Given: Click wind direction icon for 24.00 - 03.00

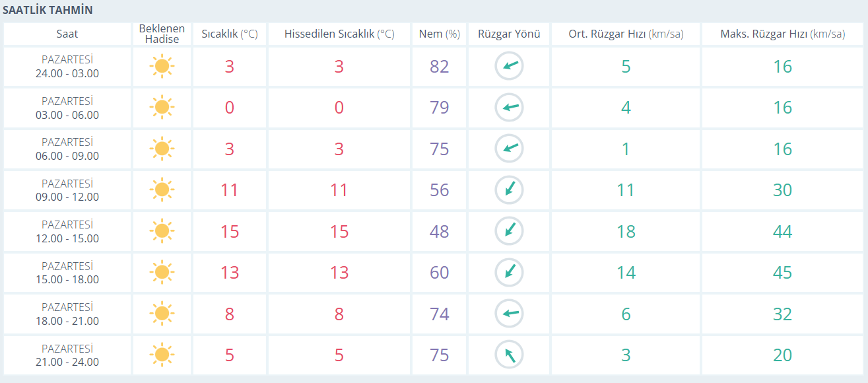Looking at the screenshot, I should [509, 66].
